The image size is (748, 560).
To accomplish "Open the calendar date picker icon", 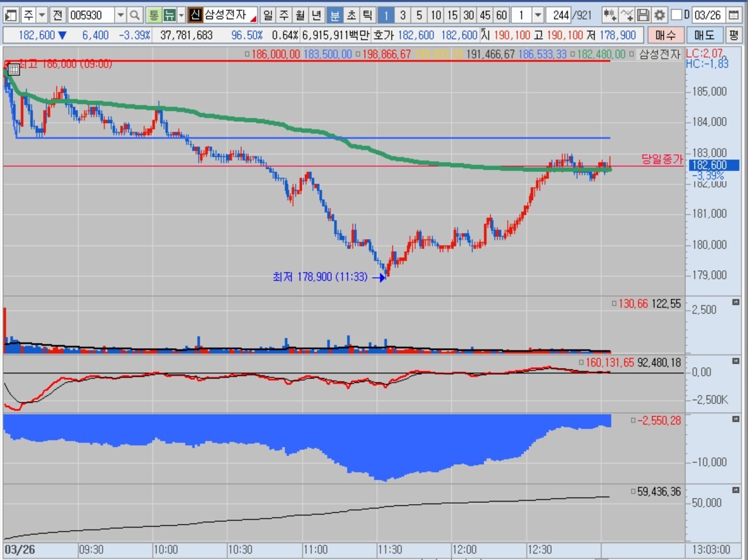I will pos(734,15).
